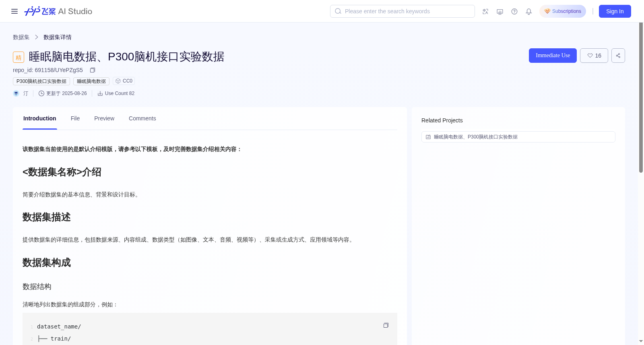Click the dataset title heading
The width and height of the screenshot is (644, 345).
(126, 57)
